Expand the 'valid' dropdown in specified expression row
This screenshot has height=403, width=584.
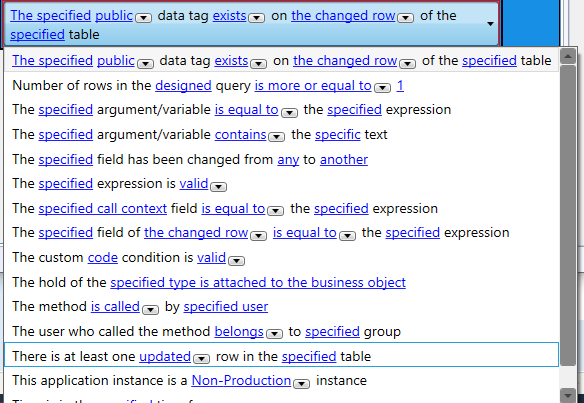click(219, 186)
